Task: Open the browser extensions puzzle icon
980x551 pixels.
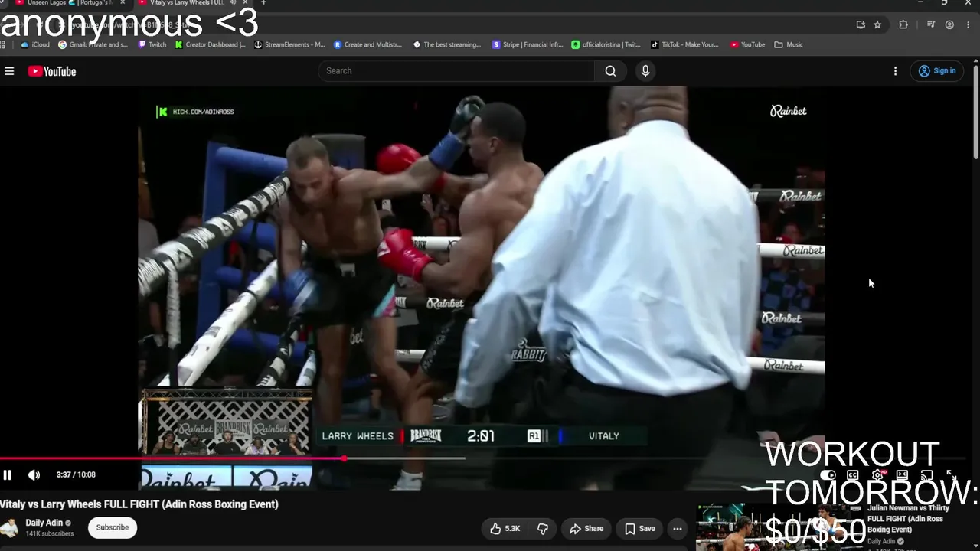Action: coord(903,24)
